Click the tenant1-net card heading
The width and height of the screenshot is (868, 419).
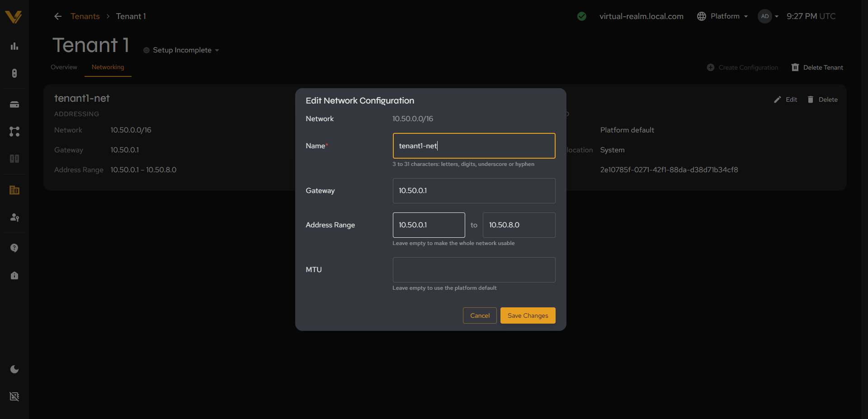[x=82, y=99]
